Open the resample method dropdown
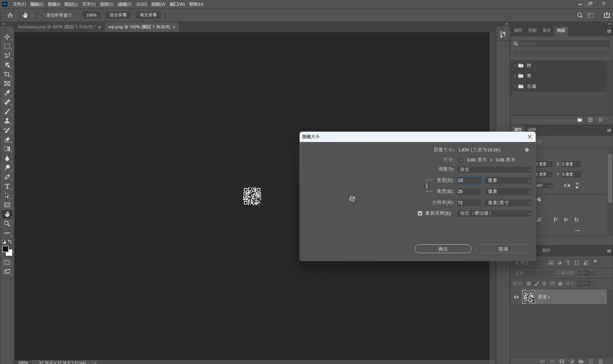Viewport: 613px width, 364px height. (494, 213)
